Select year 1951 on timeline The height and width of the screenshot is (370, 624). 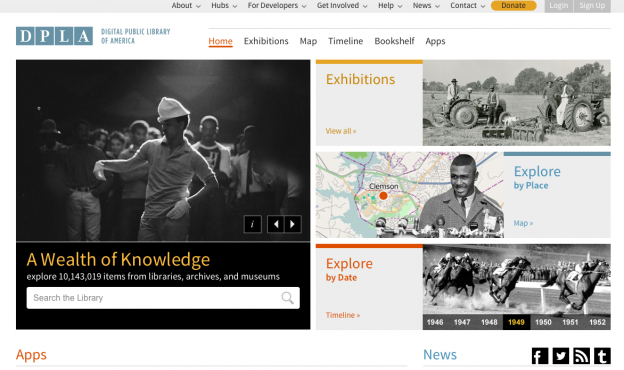(570, 322)
